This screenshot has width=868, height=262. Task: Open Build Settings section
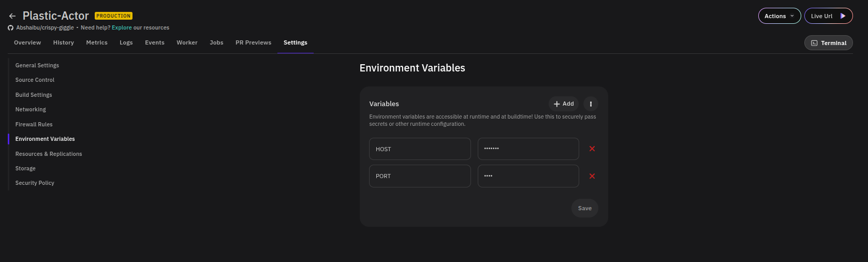(34, 95)
